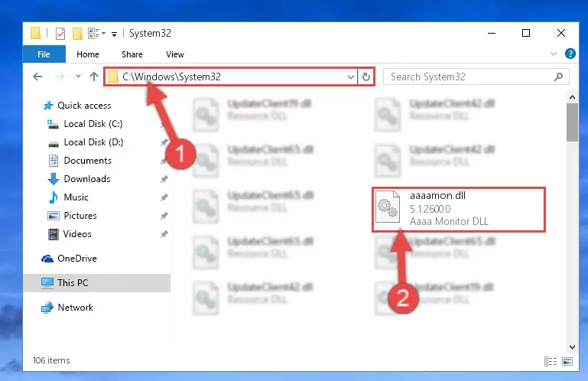Viewport: 588px width, 381px height.
Task: Open Pictures in the navigation pane
Action: tap(80, 216)
